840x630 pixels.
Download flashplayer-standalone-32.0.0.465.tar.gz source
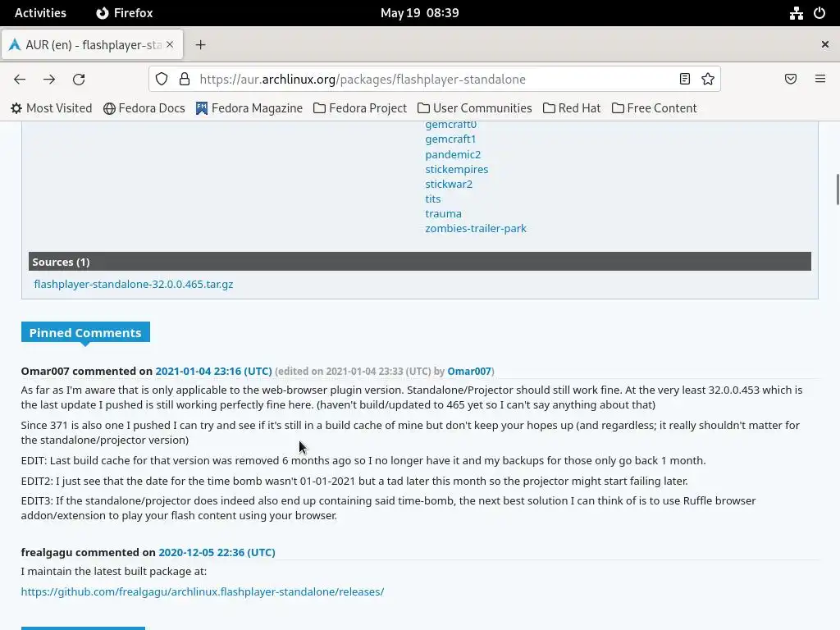(134, 284)
